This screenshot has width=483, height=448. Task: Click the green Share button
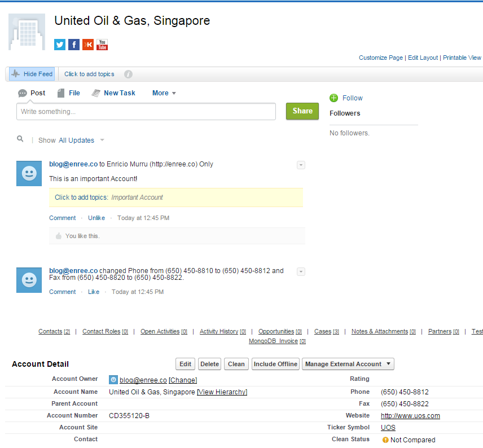click(302, 111)
